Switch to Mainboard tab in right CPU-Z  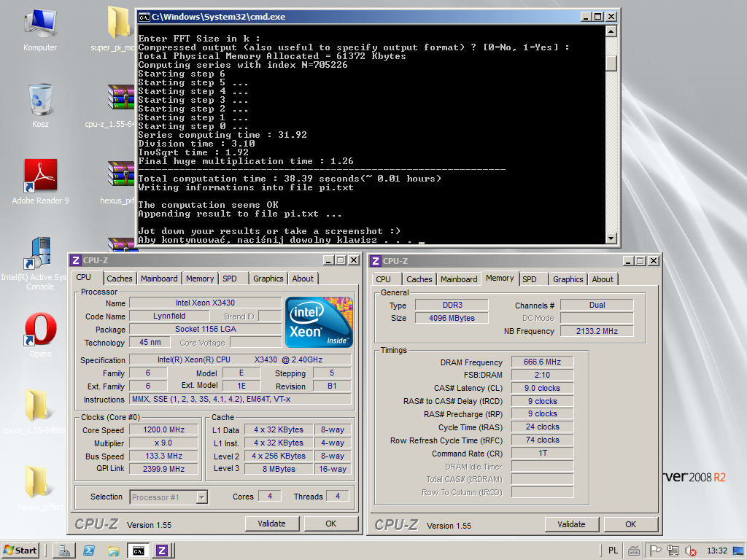click(x=459, y=279)
